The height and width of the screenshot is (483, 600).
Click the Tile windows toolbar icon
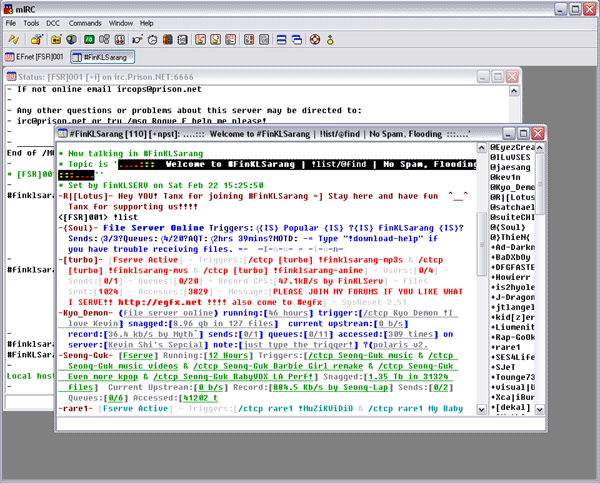[x=279, y=39]
